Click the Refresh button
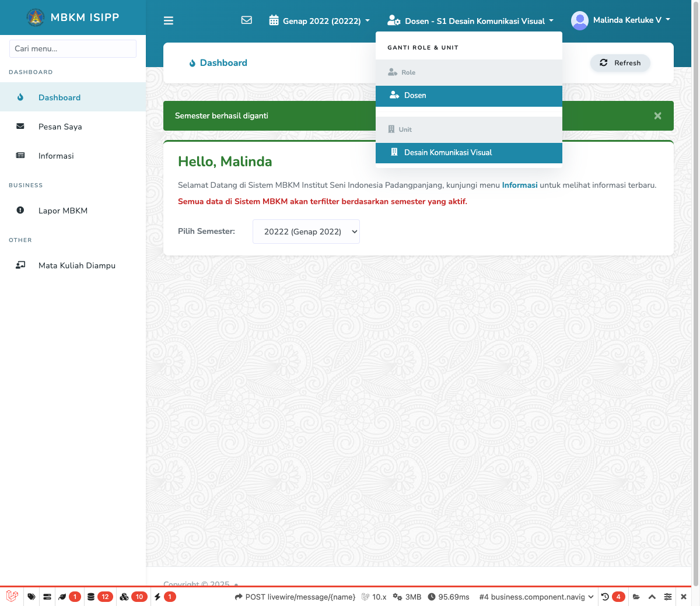 (620, 63)
